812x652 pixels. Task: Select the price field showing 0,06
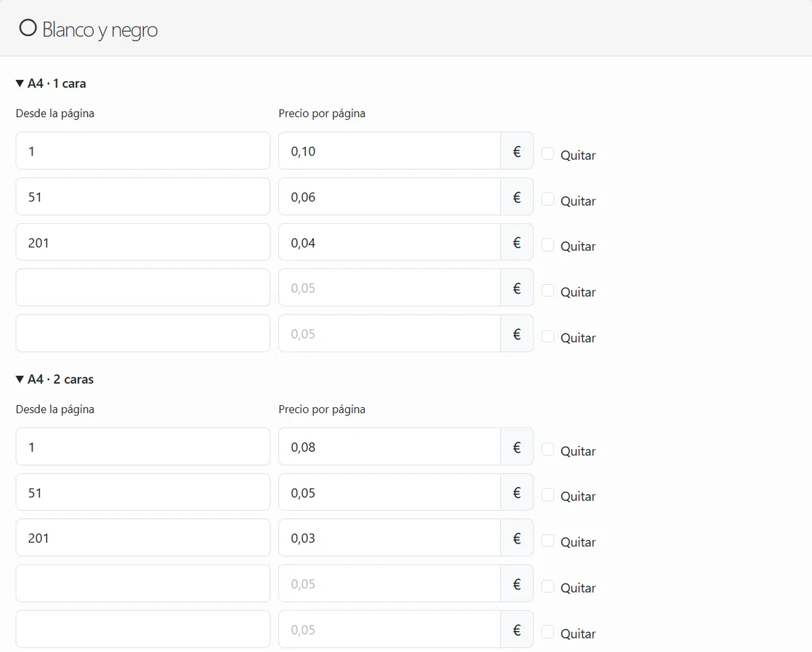[x=390, y=197]
